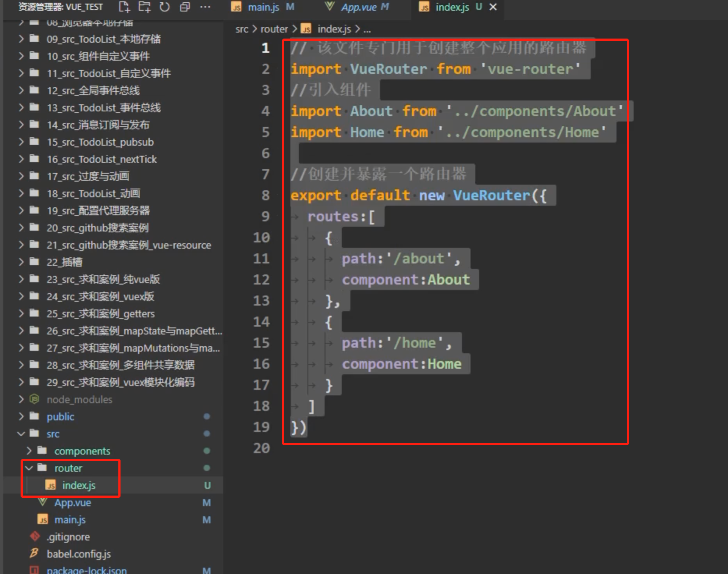This screenshot has height=574, width=728.
Task: Click the U git status badge of index.js
Action: tap(207, 485)
